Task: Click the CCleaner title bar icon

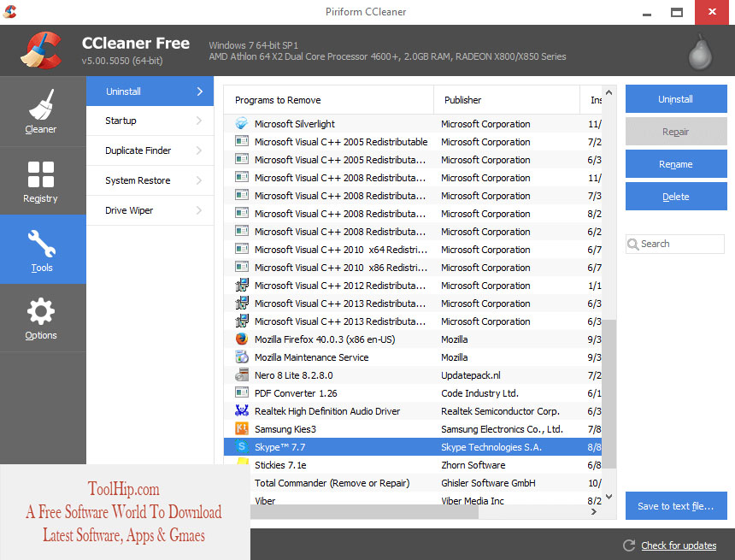Action: pos(9,11)
